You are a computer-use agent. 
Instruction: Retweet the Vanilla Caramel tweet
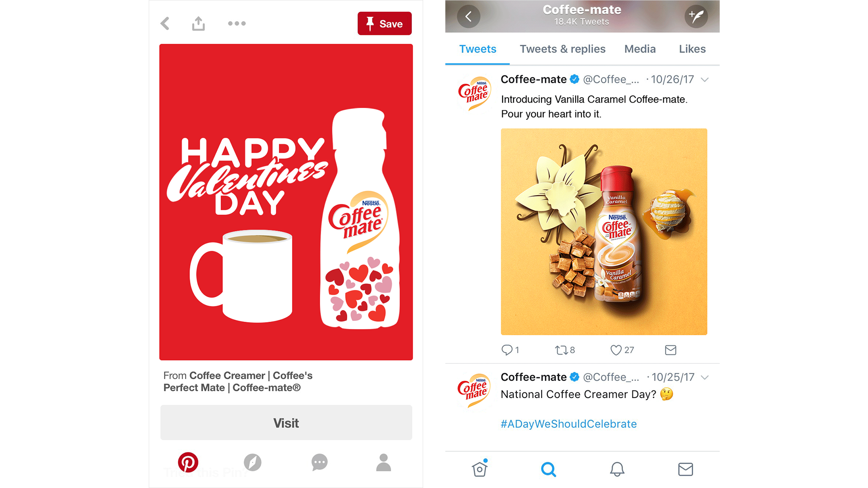pyautogui.click(x=561, y=350)
